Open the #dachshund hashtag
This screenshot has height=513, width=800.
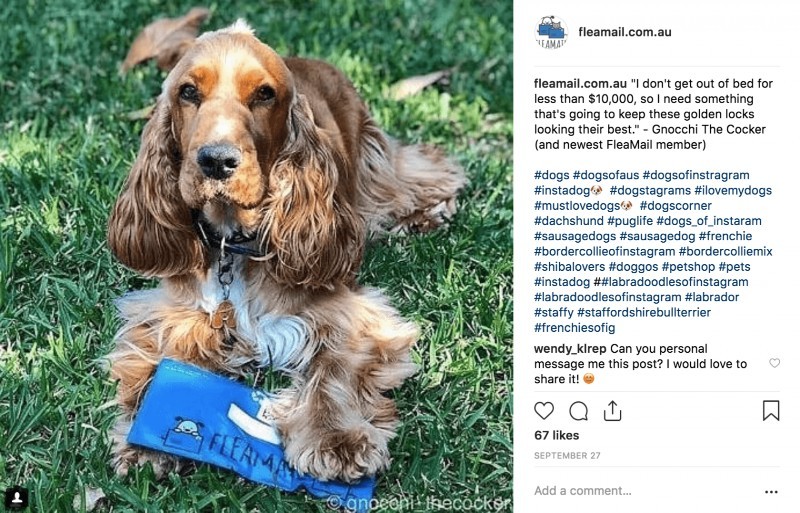(569, 221)
